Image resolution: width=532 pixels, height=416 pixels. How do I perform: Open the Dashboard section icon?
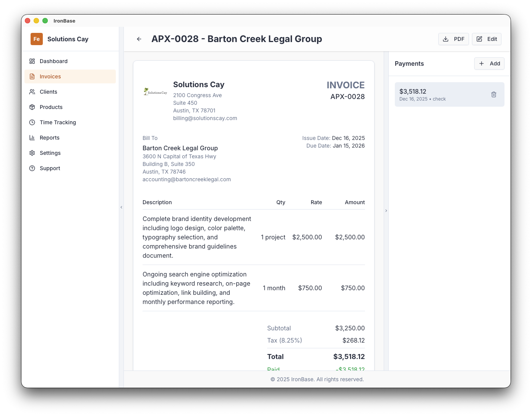[32, 61]
